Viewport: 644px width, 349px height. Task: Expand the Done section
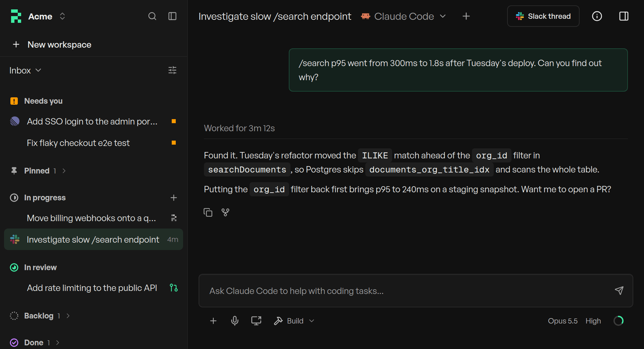(35, 343)
